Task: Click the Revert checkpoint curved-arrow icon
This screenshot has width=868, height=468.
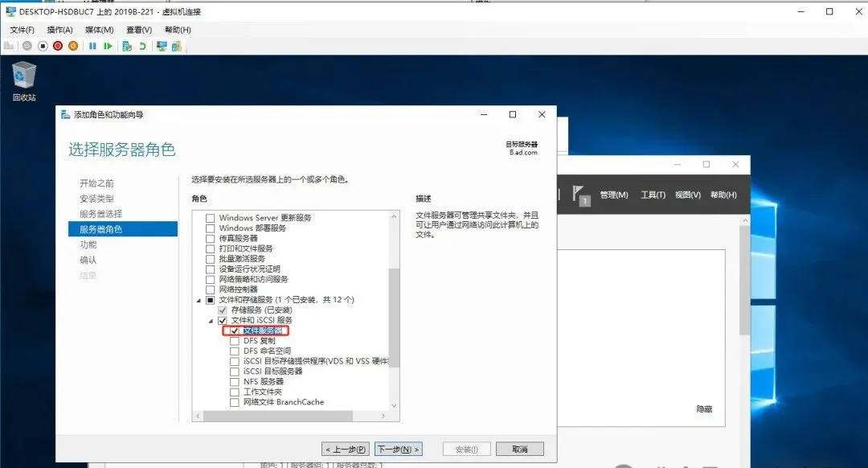Action: (142, 46)
